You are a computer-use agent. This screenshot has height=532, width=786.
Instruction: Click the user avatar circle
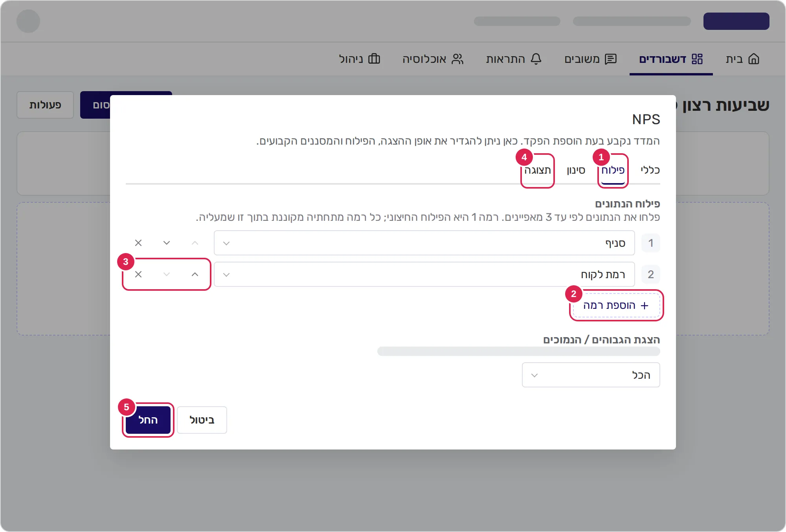coord(28,21)
